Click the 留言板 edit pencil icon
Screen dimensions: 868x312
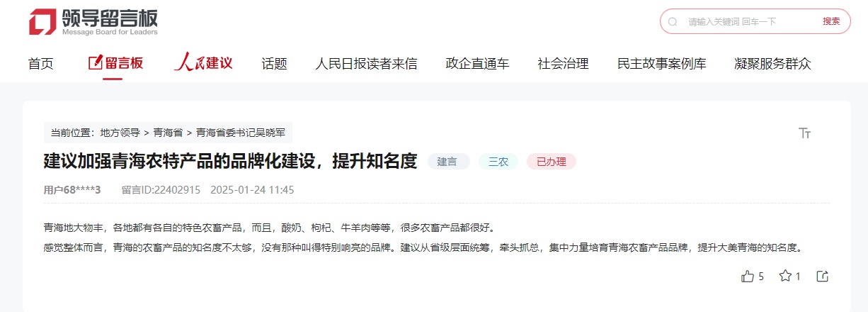(95, 62)
